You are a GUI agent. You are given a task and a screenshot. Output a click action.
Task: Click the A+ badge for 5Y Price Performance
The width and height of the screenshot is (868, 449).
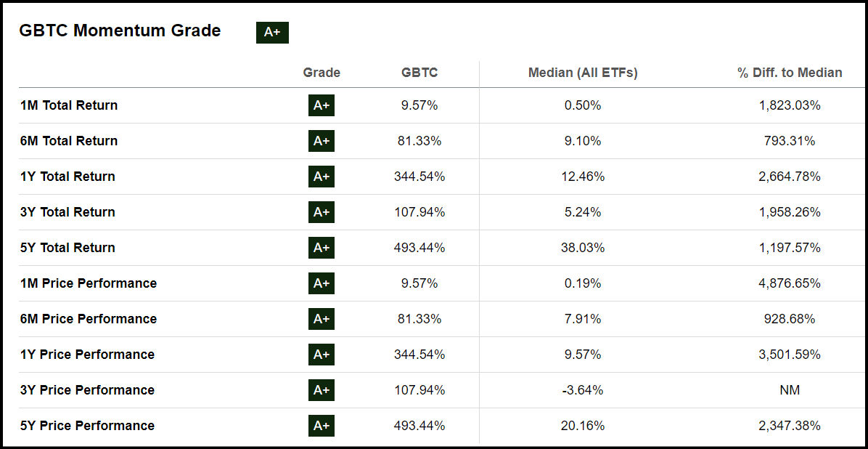point(322,426)
